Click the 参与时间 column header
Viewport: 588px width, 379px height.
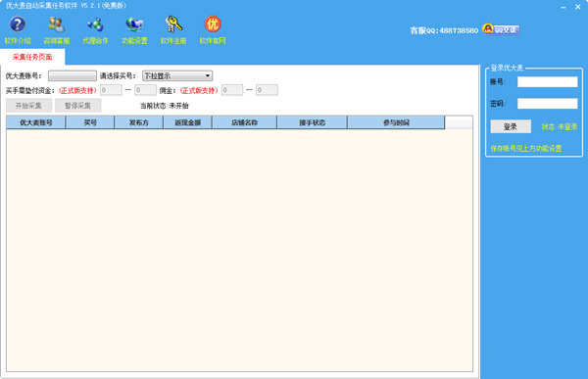point(396,122)
